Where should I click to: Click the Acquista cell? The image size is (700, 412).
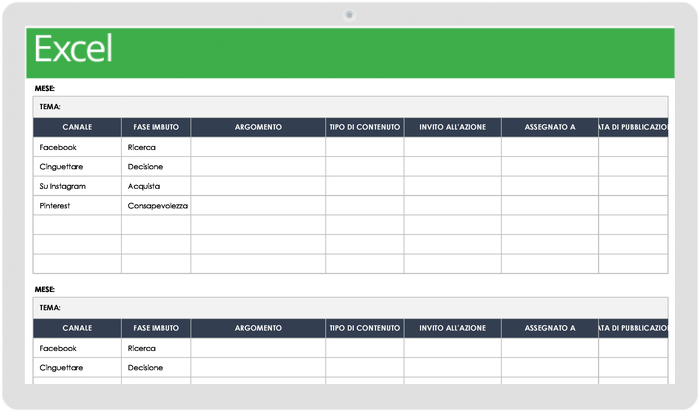[x=156, y=186]
